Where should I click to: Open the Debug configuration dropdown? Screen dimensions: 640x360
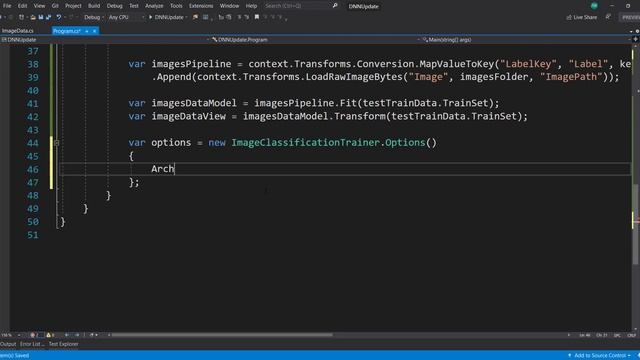(x=93, y=17)
